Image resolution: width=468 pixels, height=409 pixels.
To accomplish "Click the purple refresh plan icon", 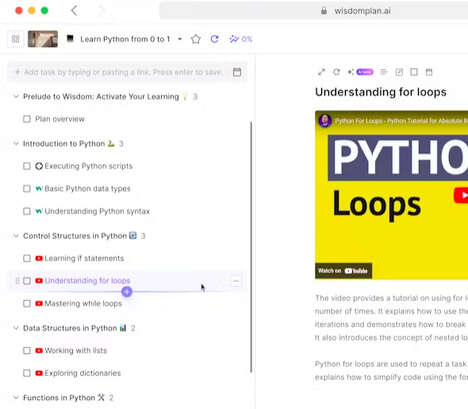I will point(215,39).
